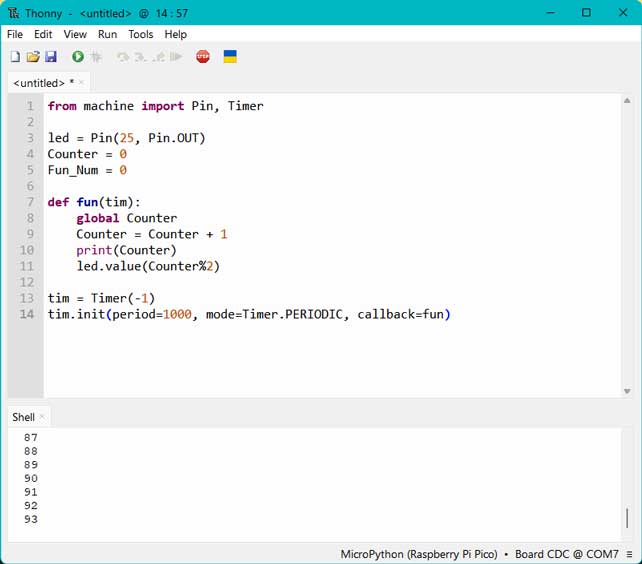Image resolution: width=642 pixels, height=564 pixels.
Task: Click editor scrollbar up arrow
Action: 627,101
